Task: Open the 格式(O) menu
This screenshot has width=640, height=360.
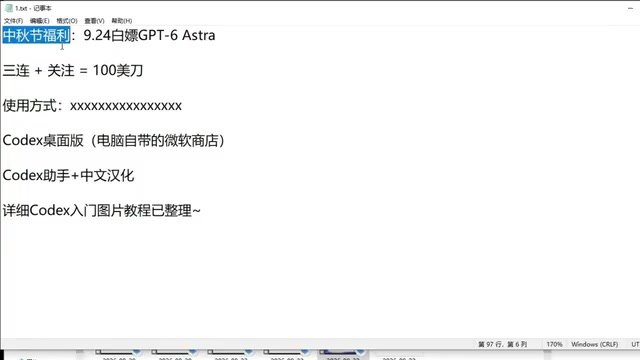Action: pos(67,21)
